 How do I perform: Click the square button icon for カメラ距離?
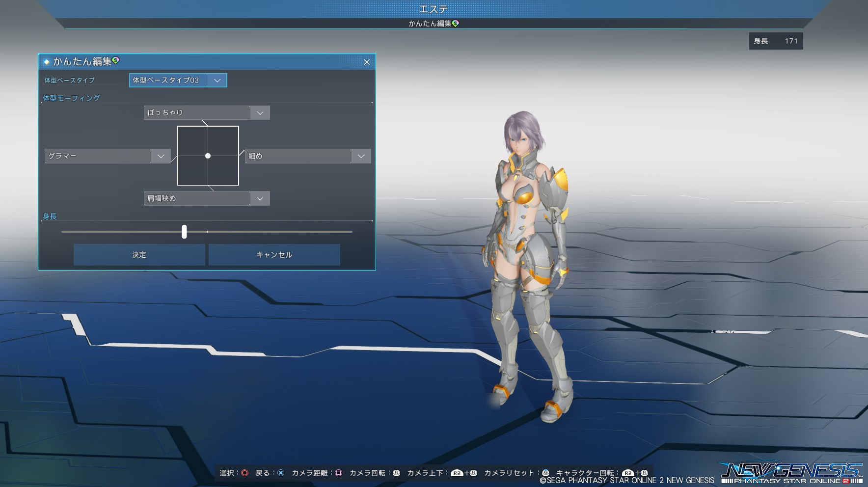point(338,473)
